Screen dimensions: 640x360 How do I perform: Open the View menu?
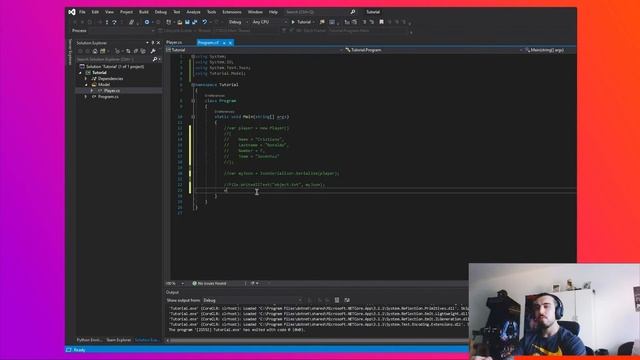(109, 12)
